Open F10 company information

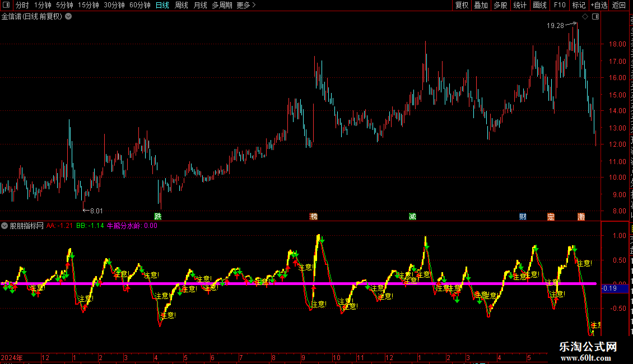click(x=560, y=5)
